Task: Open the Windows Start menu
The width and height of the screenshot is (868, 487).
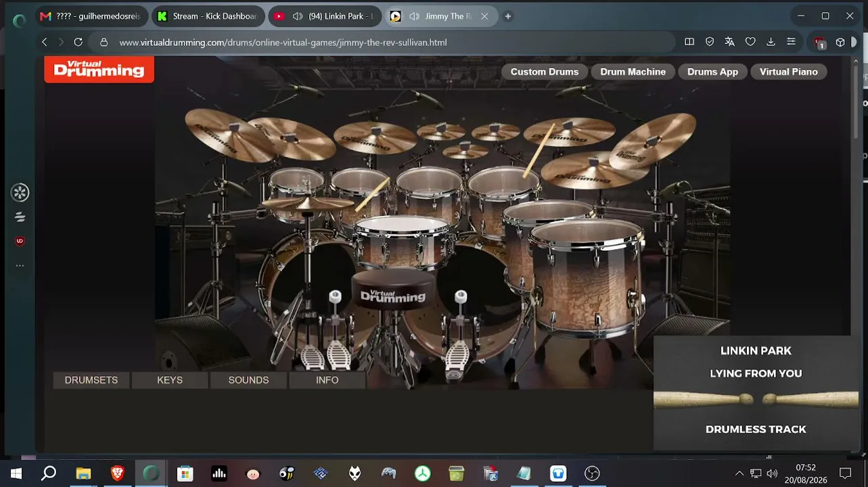Action: point(16,473)
